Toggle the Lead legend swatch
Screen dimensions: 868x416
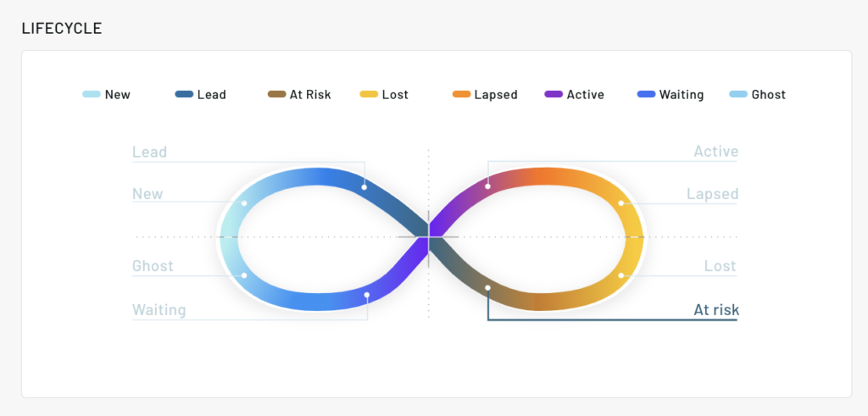pyautogui.click(x=184, y=95)
